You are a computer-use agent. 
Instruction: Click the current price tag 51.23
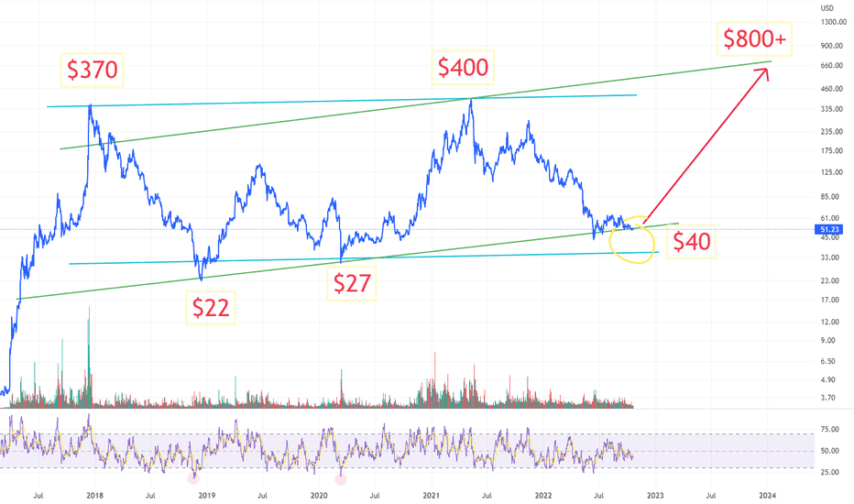coord(828,229)
